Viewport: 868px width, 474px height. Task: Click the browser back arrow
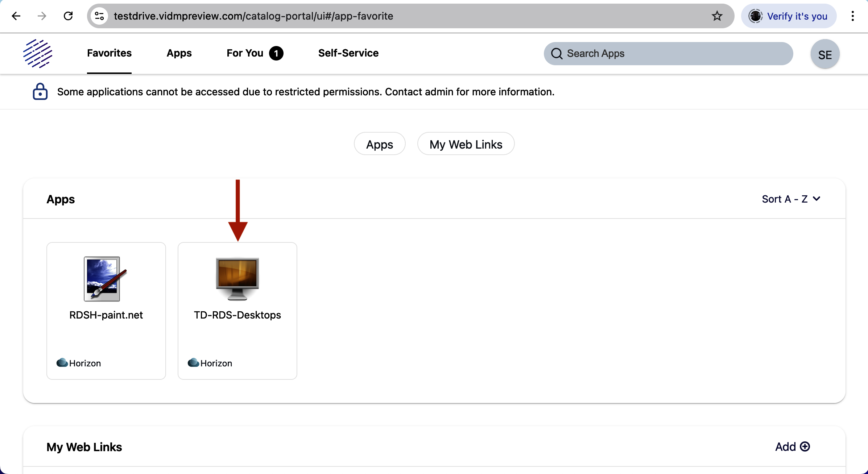click(x=16, y=16)
